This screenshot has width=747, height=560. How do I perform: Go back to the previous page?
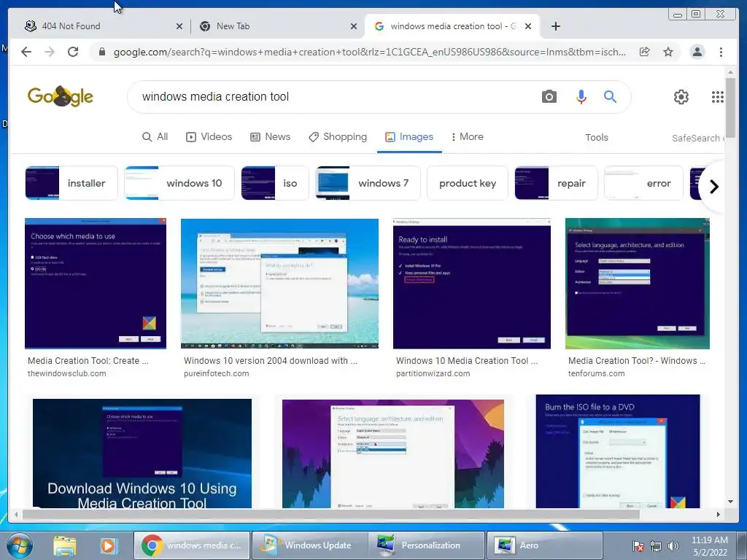coord(26,52)
